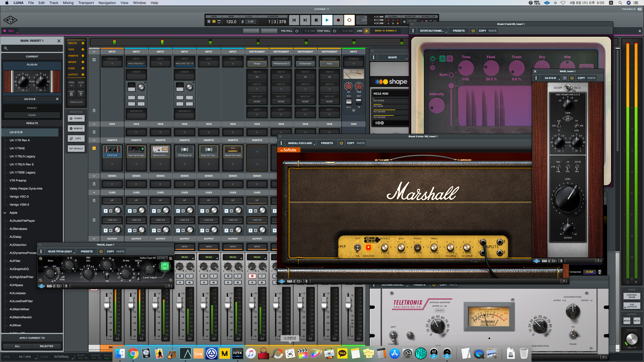This screenshot has width=644, height=362.
Task: Toggle power on Marshall Plexi Classic plug-in
Action: pyautogui.click(x=341, y=143)
